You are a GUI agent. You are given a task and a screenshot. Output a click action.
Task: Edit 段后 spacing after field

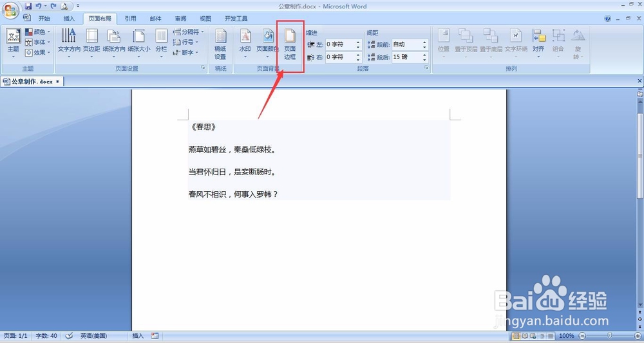(x=406, y=57)
